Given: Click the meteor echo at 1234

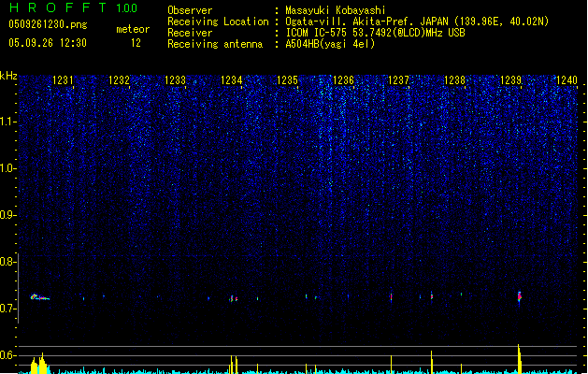Looking at the screenshot, I should [234, 298].
